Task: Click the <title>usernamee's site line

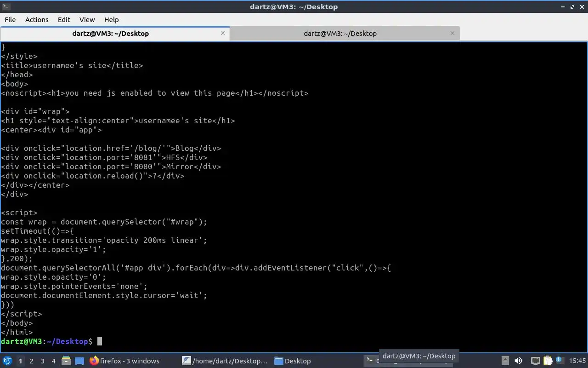Action: pyautogui.click(x=72, y=65)
